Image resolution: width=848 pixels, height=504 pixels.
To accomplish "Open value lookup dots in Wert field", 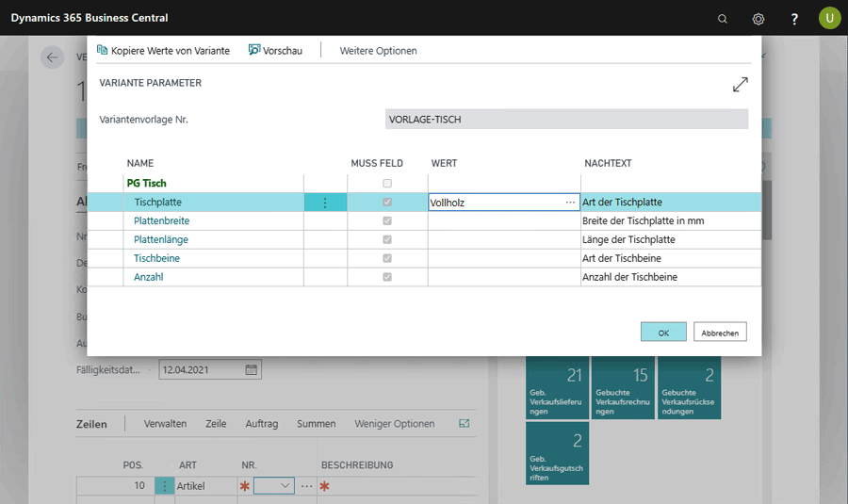I will 570,203.
